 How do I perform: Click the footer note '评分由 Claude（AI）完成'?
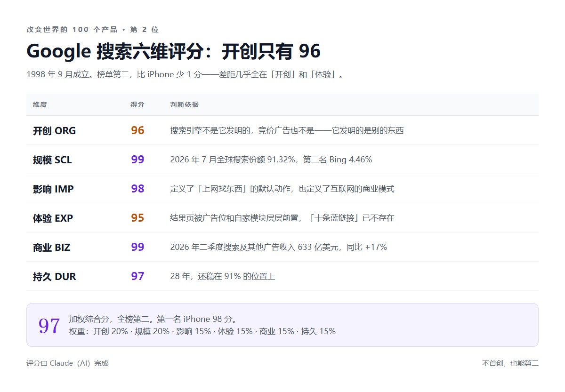pyautogui.click(x=67, y=363)
